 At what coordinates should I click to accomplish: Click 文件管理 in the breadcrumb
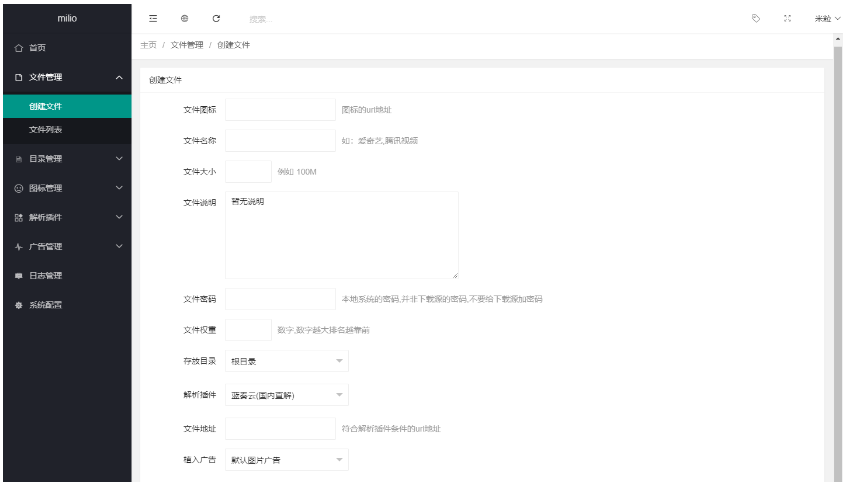click(x=187, y=45)
